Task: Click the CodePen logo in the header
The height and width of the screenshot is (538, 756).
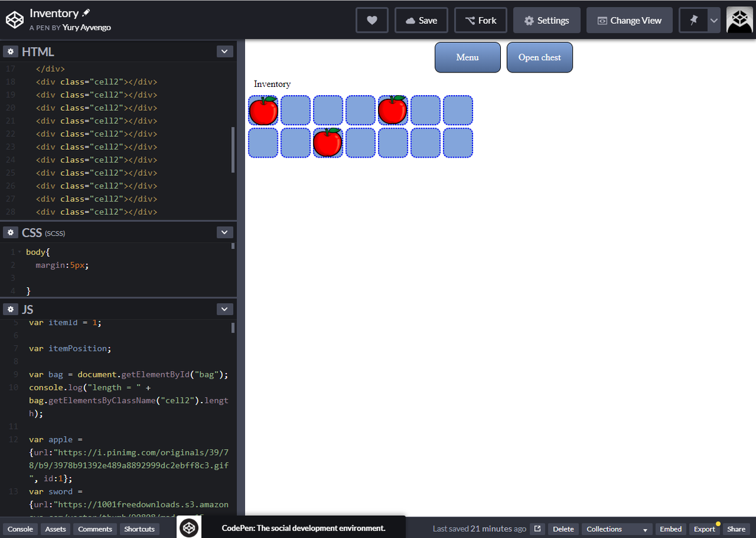Action: point(14,20)
